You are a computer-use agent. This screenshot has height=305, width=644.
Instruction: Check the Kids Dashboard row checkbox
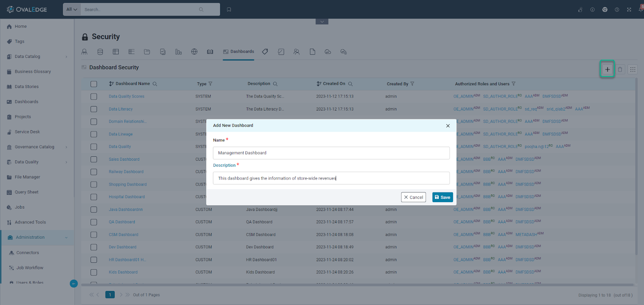(x=94, y=272)
